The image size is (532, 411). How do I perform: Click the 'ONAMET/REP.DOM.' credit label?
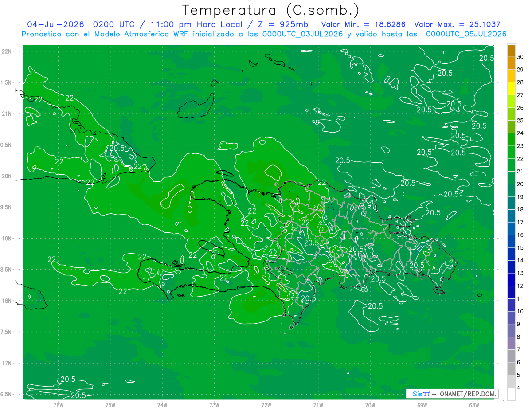pyautogui.click(x=467, y=394)
